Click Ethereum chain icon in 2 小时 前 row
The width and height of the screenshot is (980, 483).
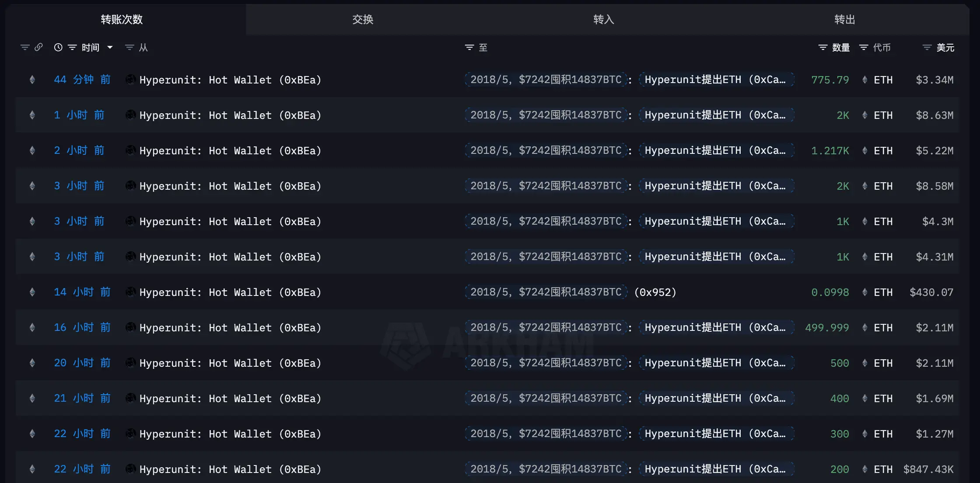32,150
